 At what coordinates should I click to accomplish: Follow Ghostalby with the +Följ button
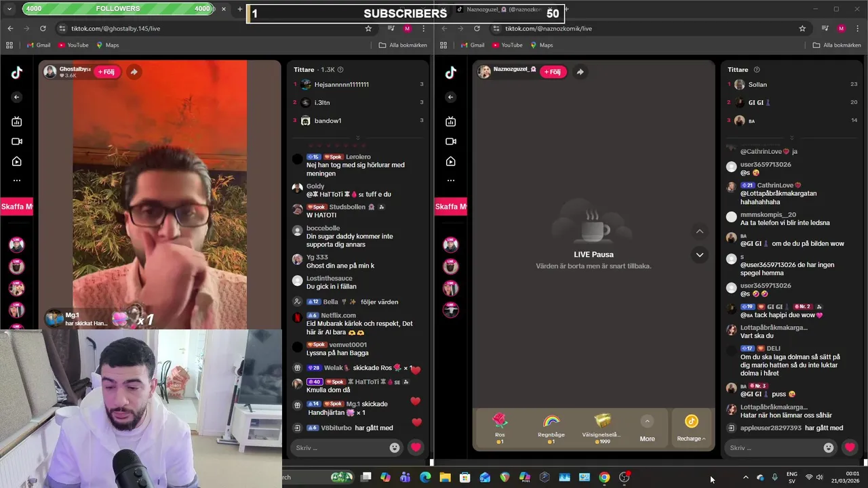106,72
